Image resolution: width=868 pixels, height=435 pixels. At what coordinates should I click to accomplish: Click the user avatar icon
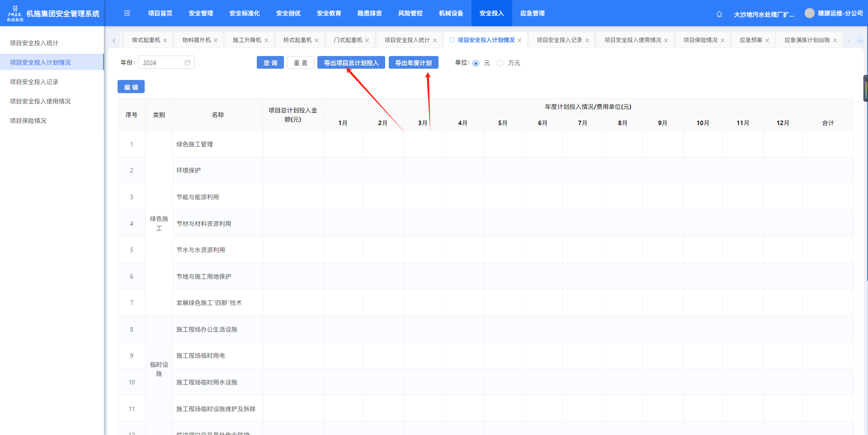(809, 14)
